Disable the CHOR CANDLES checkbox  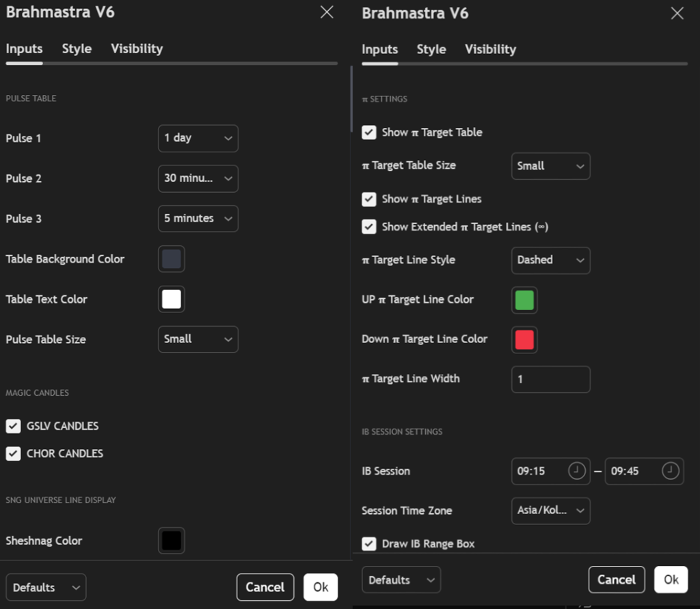[x=13, y=453]
